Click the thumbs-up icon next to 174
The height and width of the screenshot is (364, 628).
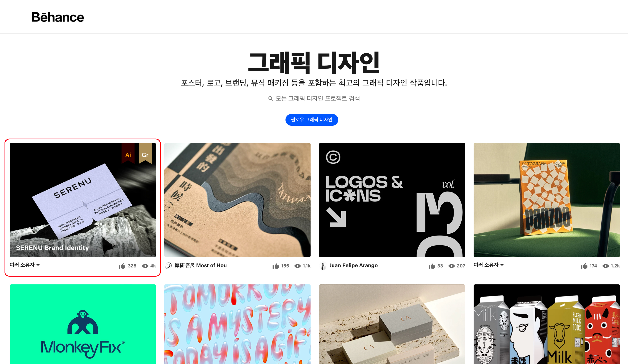pyautogui.click(x=584, y=266)
